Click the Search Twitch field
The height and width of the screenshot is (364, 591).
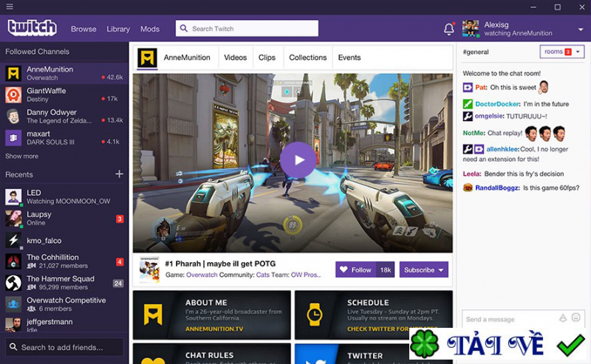[247, 28]
